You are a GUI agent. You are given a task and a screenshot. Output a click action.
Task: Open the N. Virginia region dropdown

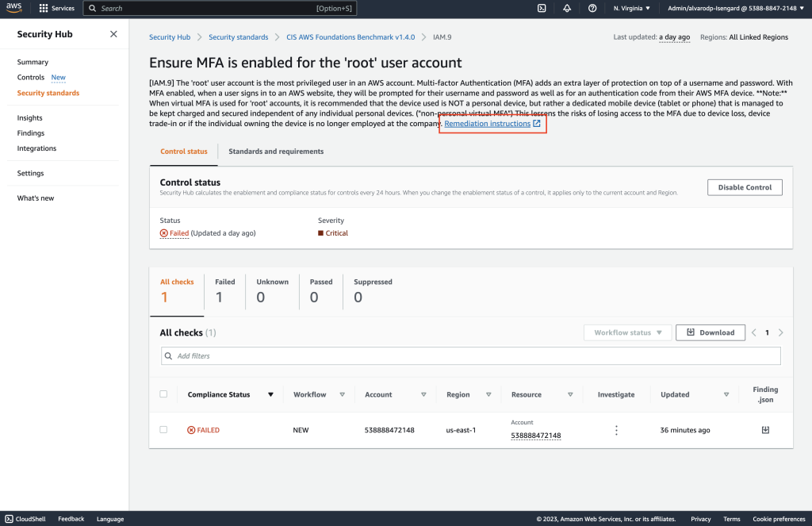pos(631,8)
